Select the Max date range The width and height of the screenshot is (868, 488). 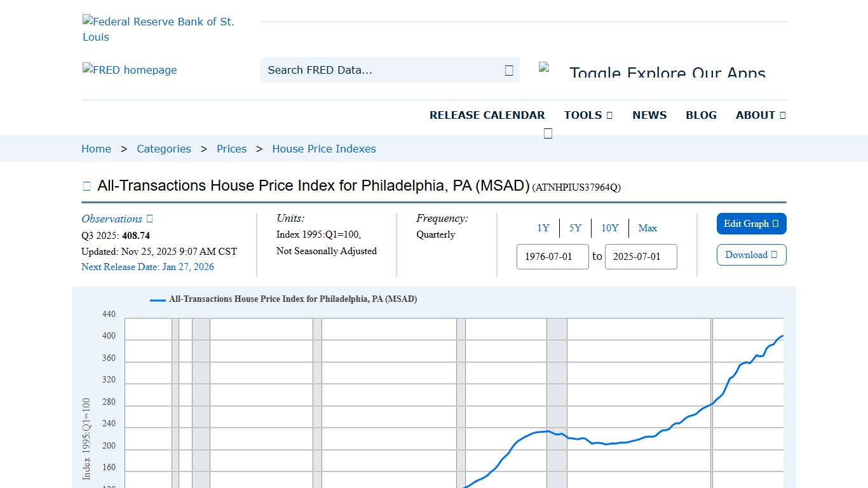(x=648, y=227)
